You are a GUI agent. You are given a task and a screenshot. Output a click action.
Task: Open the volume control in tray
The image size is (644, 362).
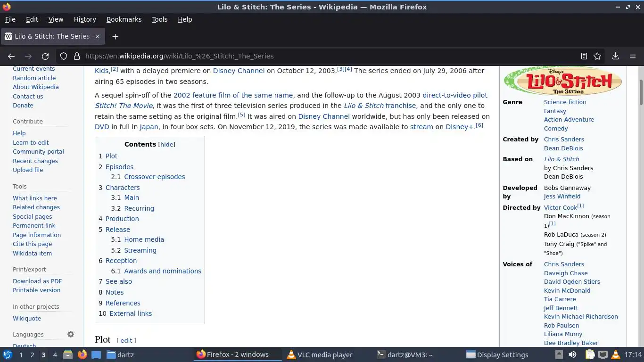572,355
